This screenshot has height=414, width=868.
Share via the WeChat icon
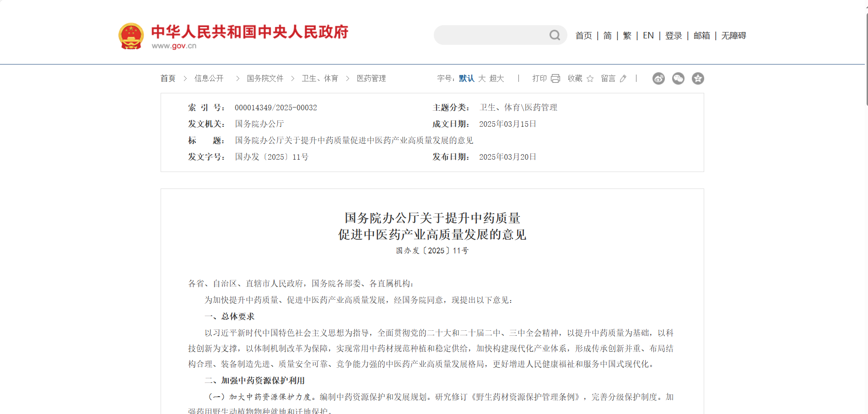tap(678, 79)
